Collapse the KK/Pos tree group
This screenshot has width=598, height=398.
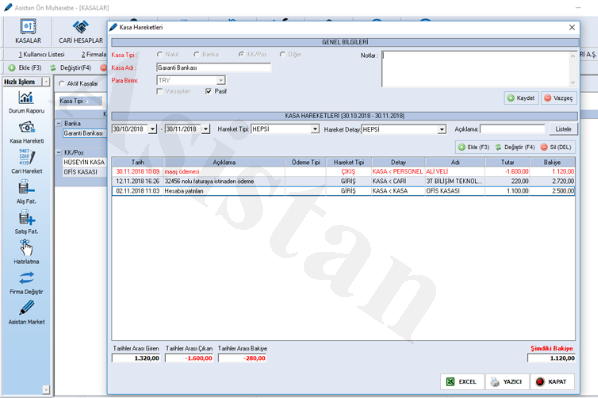[x=59, y=152]
